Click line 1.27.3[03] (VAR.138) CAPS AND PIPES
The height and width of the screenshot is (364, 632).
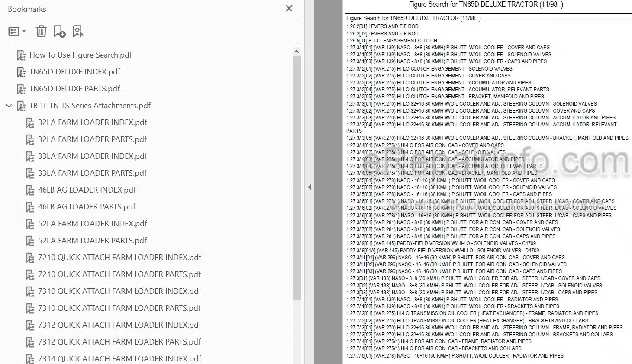472,292
